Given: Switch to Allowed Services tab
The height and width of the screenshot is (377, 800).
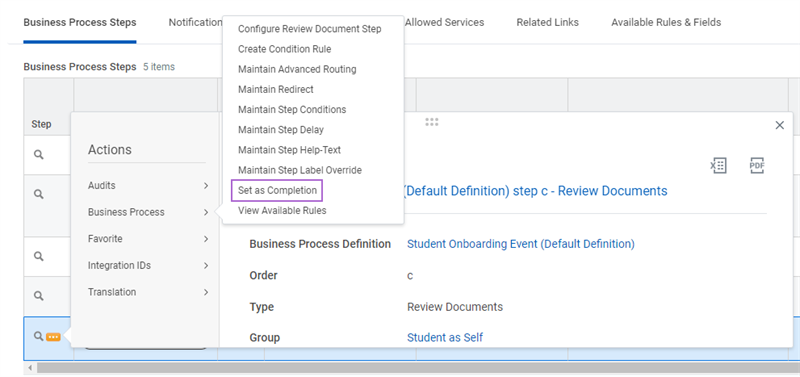Looking at the screenshot, I should pos(444,22).
